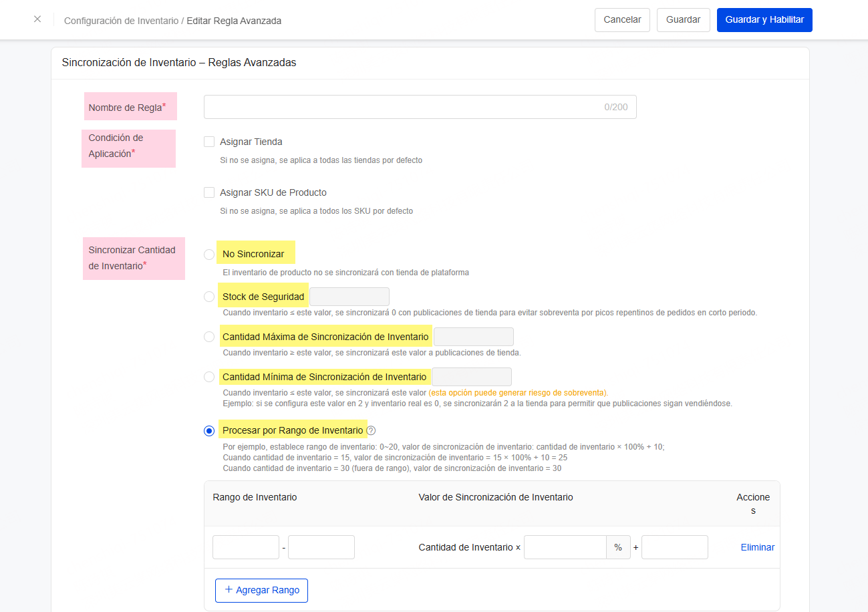
Task: Click the range start input field
Action: click(245, 547)
